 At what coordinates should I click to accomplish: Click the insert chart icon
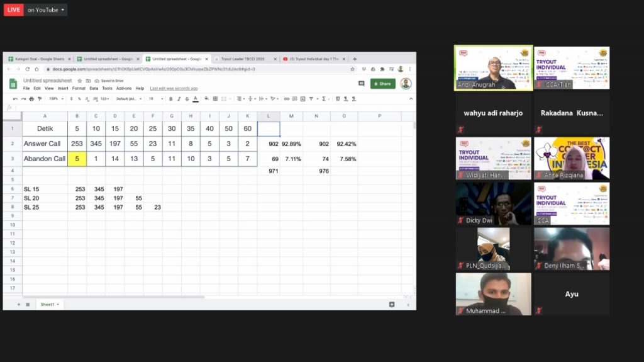click(304, 99)
